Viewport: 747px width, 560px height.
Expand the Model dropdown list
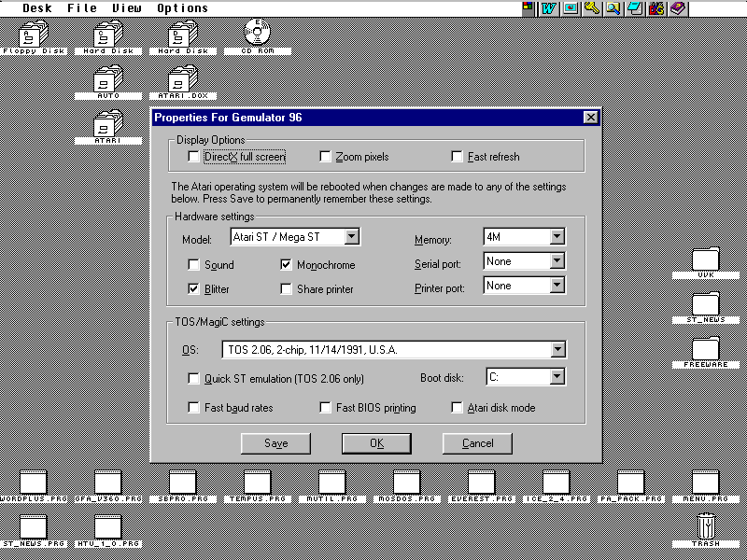[352, 237]
